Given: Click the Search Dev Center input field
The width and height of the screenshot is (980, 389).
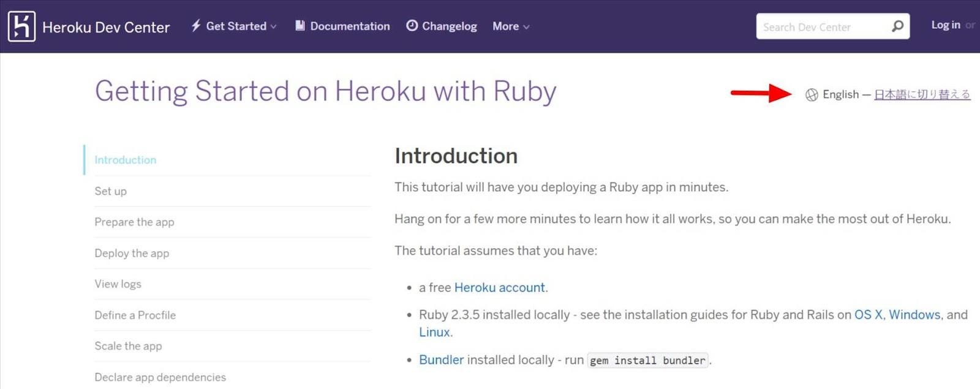Looking at the screenshot, I should [821, 26].
